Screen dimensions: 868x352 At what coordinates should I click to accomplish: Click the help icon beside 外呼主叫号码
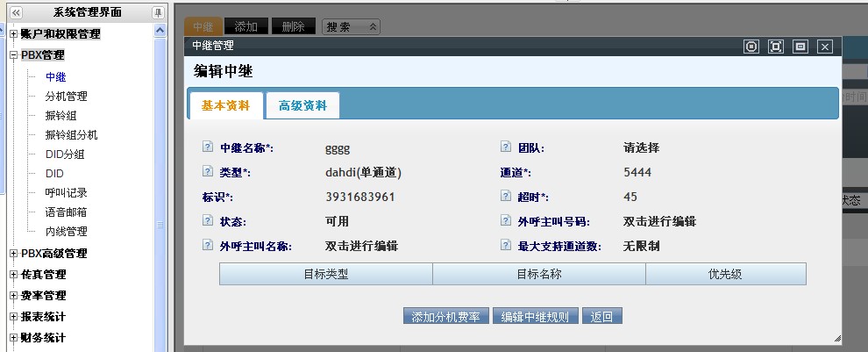click(506, 221)
